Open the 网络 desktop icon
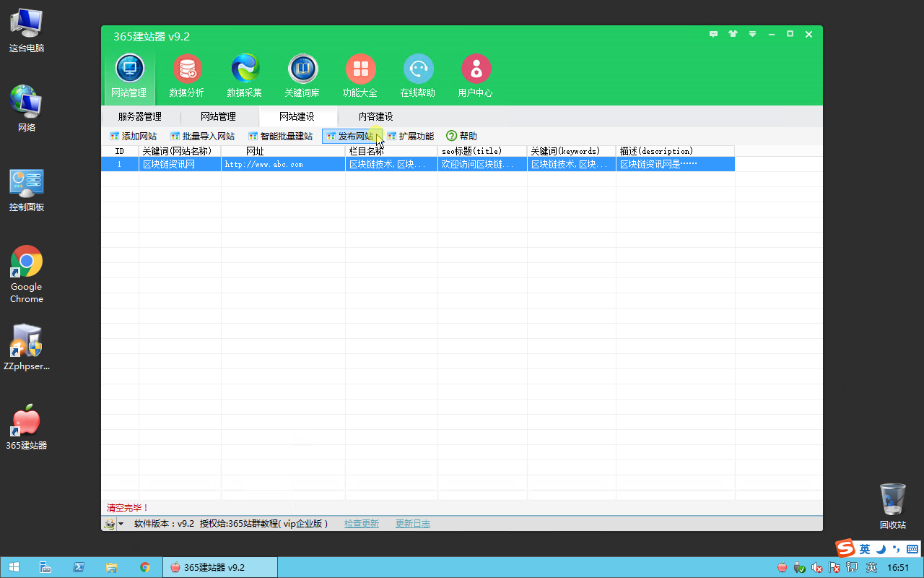Viewport: 924px width, 578px height. (x=27, y=109)
